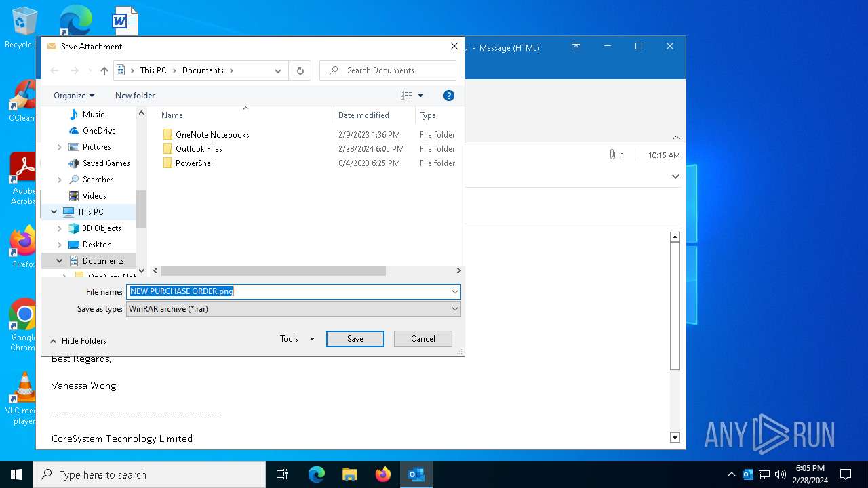Expand the Searches tree node
This screenshot has width=868, height=488.
coord(59,180)
